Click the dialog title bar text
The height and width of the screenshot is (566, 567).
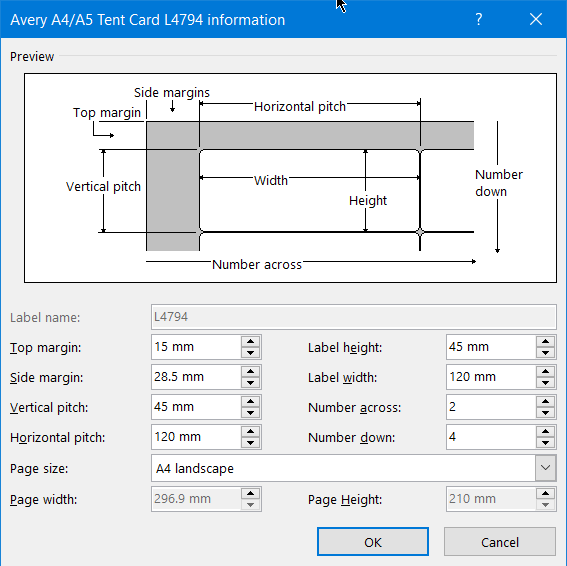coord(148,20)
